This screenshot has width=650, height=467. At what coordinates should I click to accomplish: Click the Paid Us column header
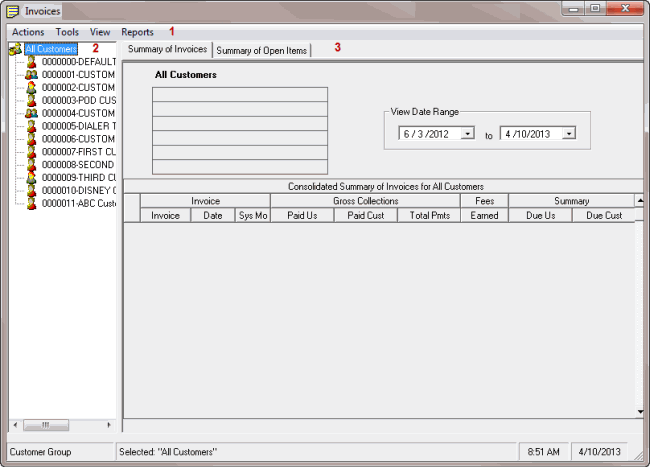pos(302,215)
